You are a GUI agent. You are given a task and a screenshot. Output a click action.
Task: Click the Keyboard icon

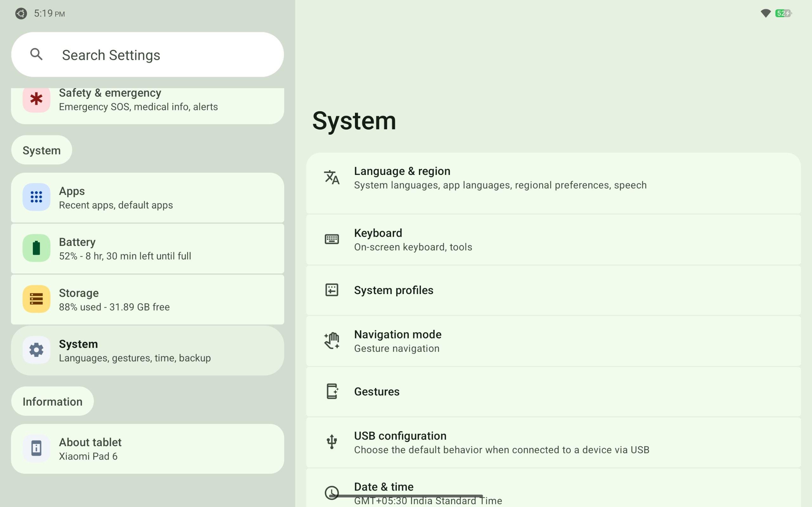click(331, 240)
